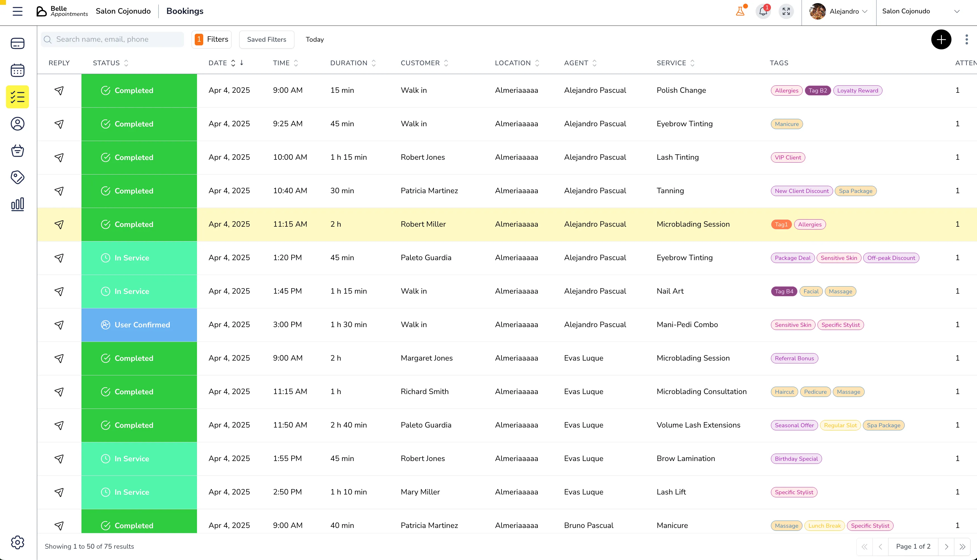This screenshot has height=560, width=977.
Task: Select the Today quick filter
Action: [315, 39]
